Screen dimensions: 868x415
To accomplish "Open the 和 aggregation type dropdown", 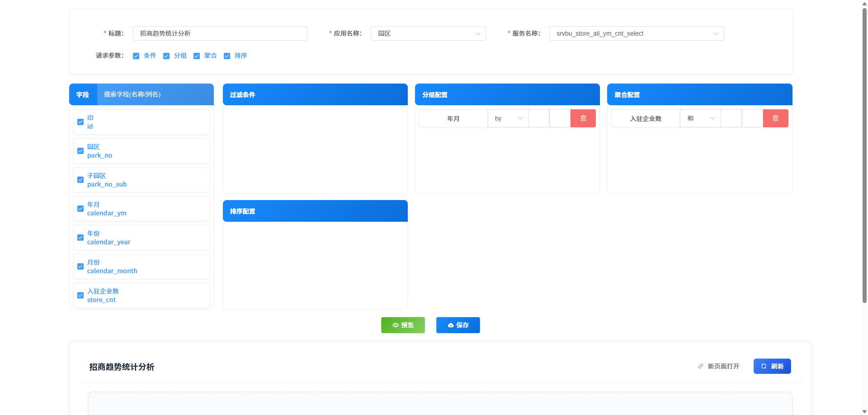I will (x=700, y=118).
